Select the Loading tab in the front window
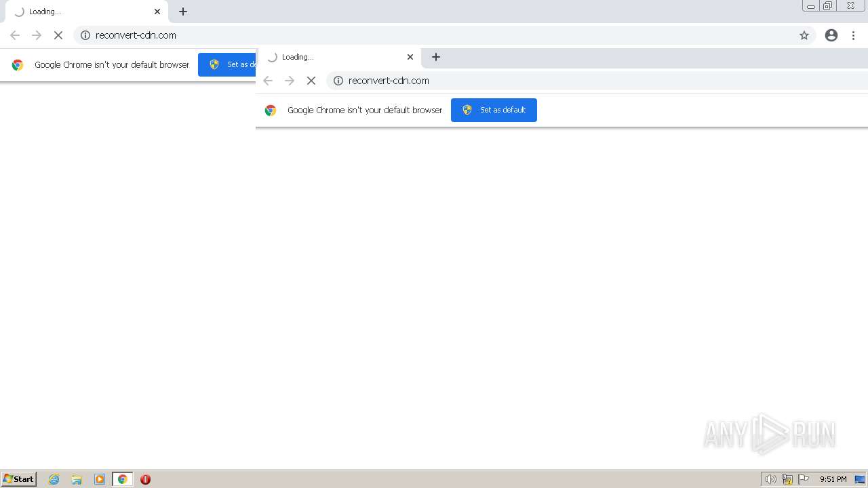 click(339, 57)
